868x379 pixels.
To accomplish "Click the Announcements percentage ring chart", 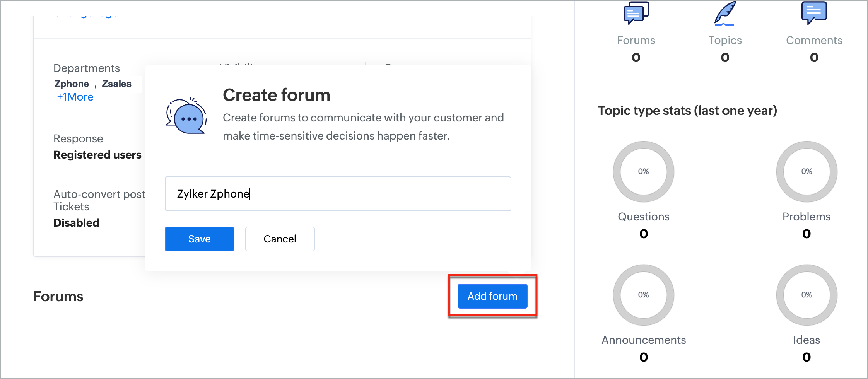I will [x=643, y=295].
